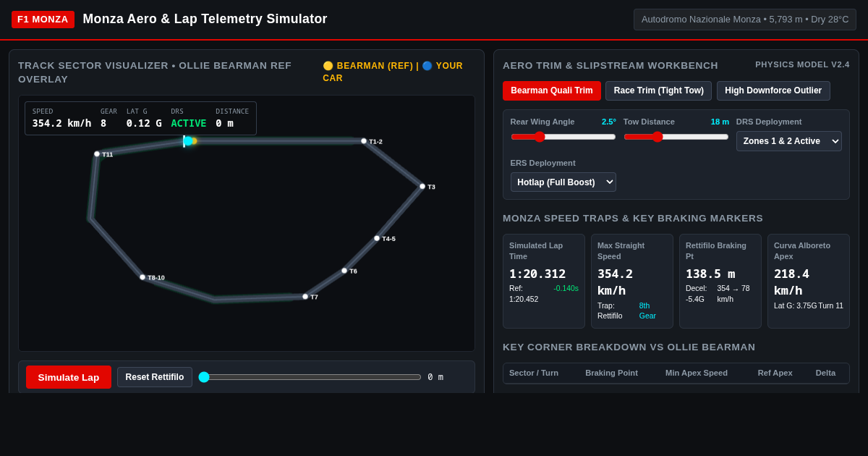The image size is (868, 456).
Task: Select the T8-10 Ascari marker
Action: pos(142,277)
